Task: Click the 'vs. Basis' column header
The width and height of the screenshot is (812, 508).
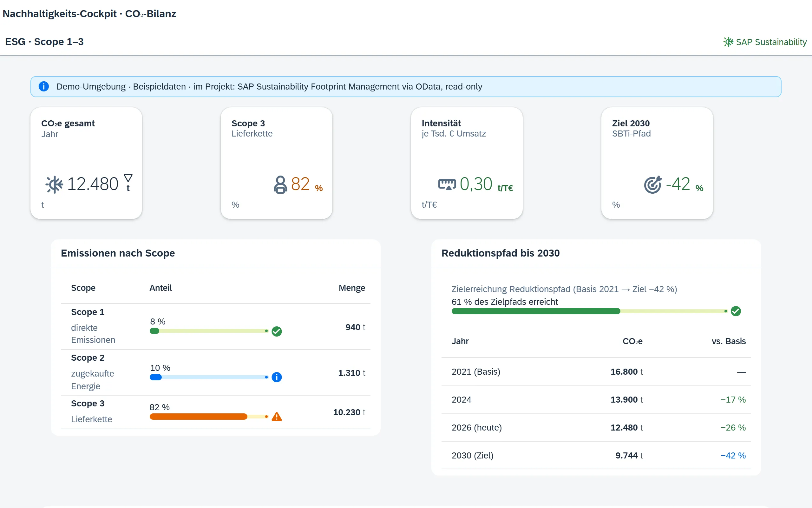Action: pyautogui.click(x=729, y=341)
